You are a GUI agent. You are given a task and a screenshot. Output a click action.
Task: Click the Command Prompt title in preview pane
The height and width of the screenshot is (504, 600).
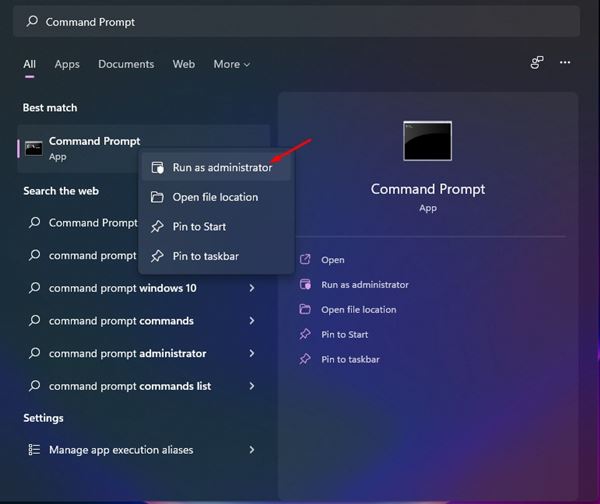point(428,189)
